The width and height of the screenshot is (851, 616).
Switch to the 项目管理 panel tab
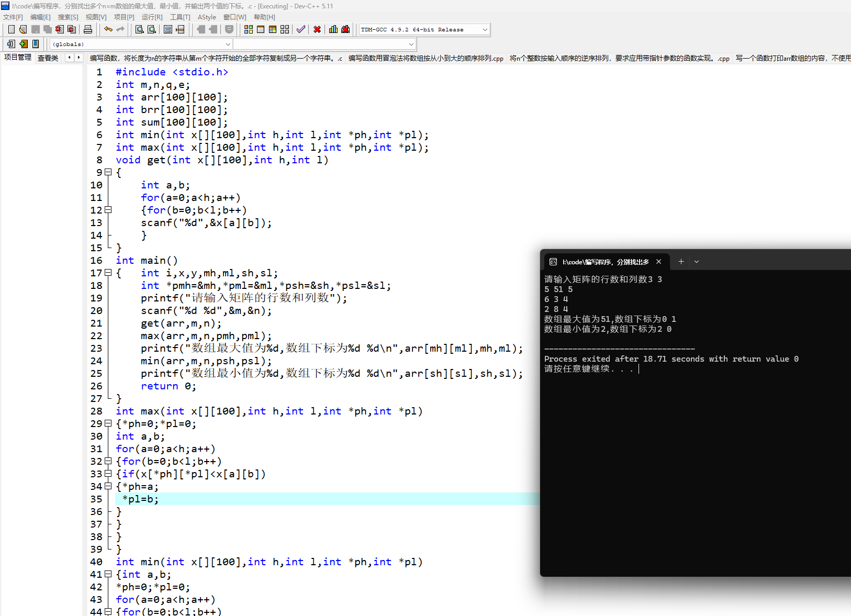(18, 58)
